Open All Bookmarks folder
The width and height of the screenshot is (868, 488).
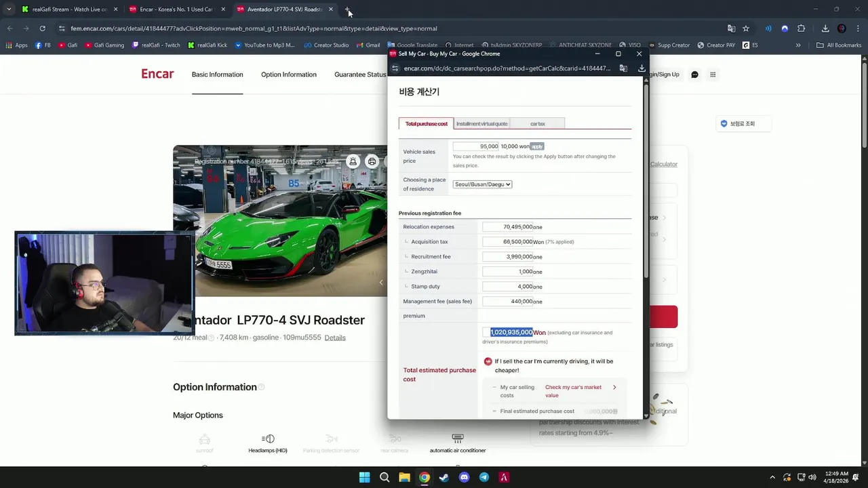[839, 45]
